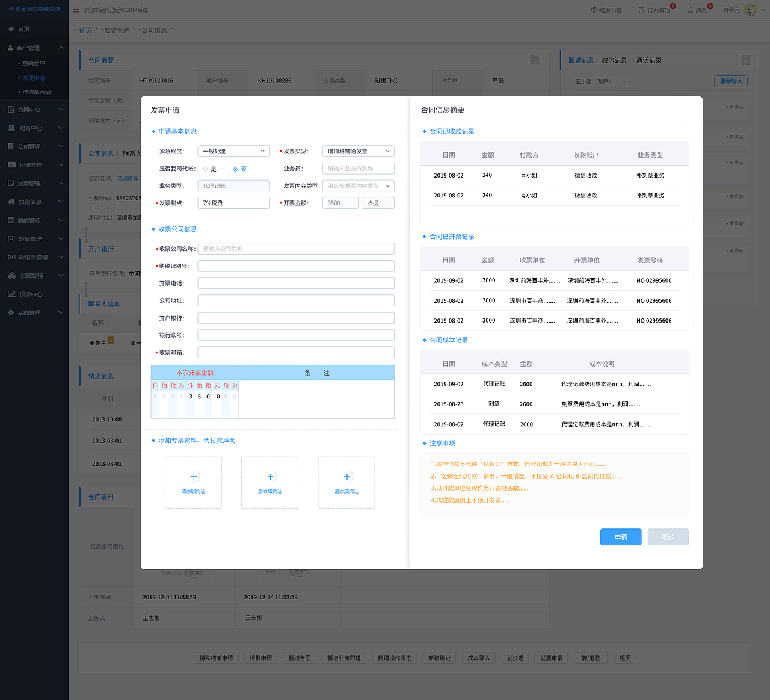Click the 收票邮箱 input field
Viewport: 770px width, 700px height.
click(296, 352)
